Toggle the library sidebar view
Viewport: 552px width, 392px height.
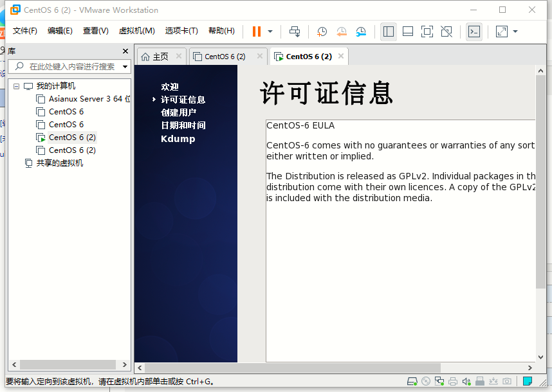click(x=389, y=31)
